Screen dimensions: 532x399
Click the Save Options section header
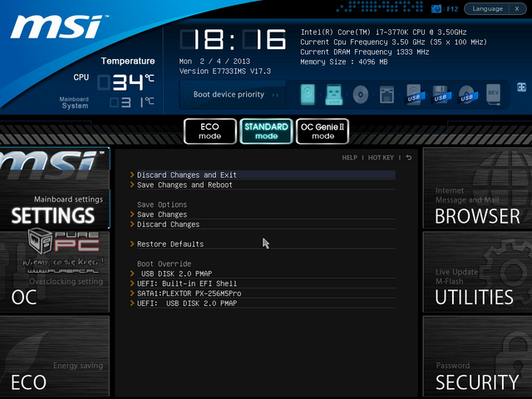(162, 204)
